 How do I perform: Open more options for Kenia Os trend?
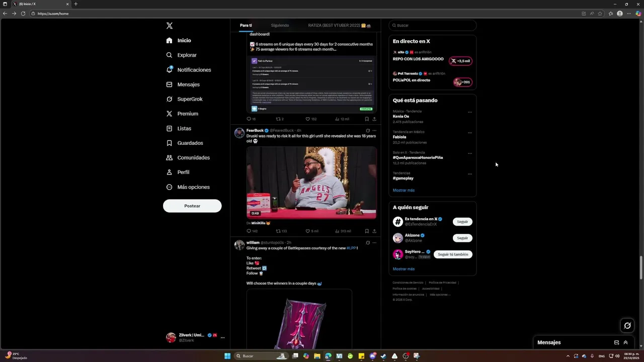pyautogui.click(x=470, y=112)
